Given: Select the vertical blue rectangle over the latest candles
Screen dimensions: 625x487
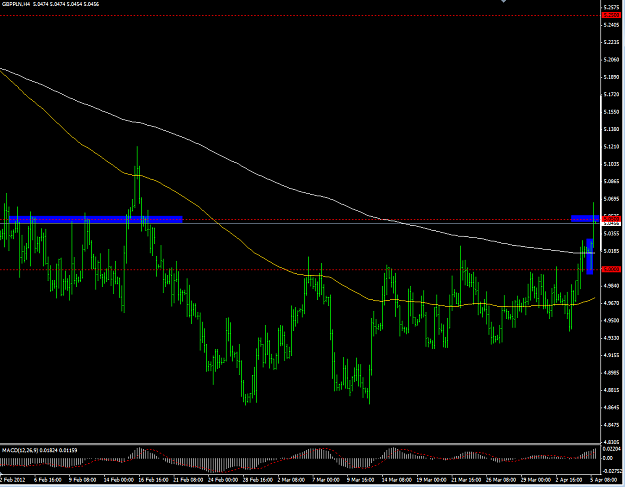Looking at the screenshot, I should click(x=590, y=256).
